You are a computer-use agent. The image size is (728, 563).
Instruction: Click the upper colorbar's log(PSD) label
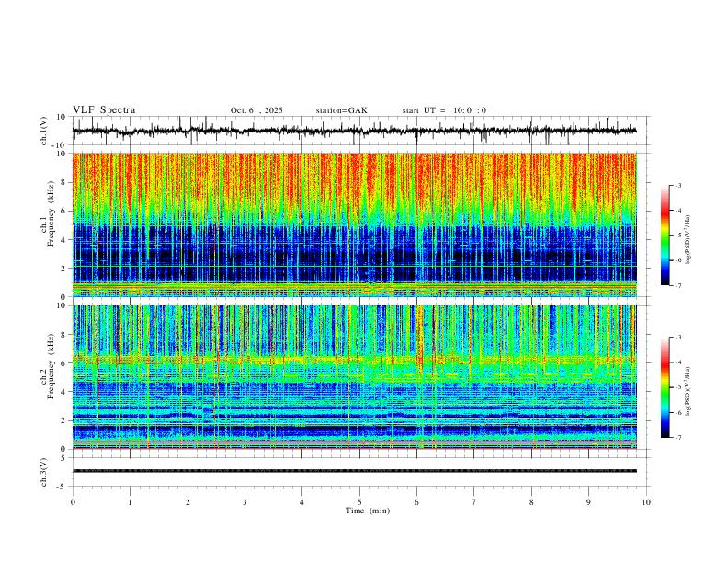tap(688, 240)
